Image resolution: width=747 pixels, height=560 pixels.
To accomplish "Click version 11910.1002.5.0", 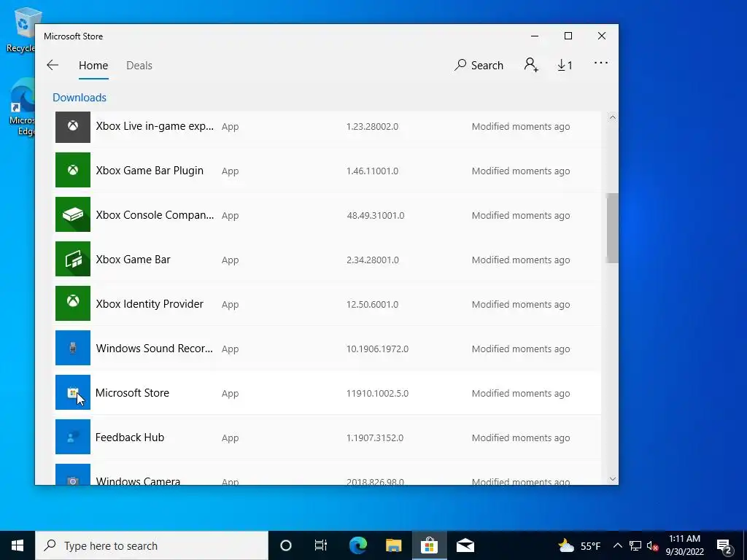I will pyautogui.click(x=377, y=393).
